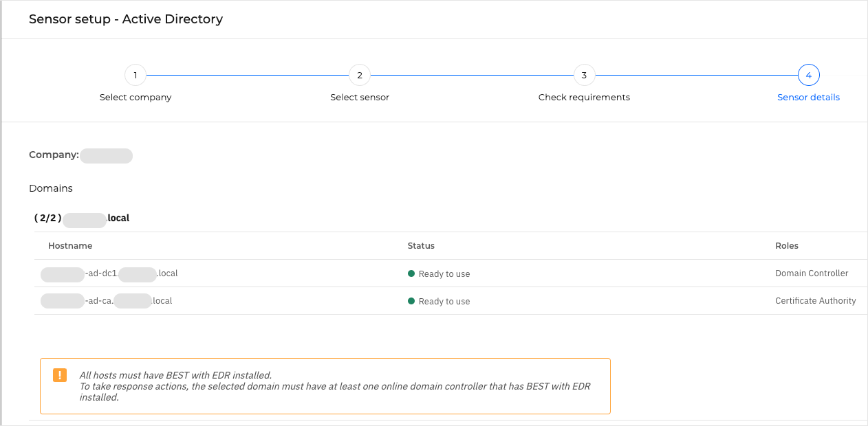
Task: Return to the 'Check requirements' step label
Action: point(584,98)
